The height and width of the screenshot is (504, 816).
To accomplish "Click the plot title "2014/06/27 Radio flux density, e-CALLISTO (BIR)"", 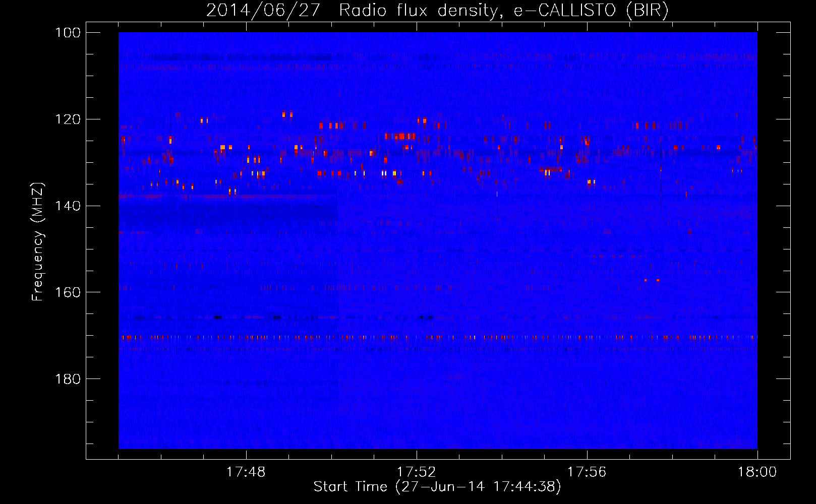I will [x=437, y=11].
